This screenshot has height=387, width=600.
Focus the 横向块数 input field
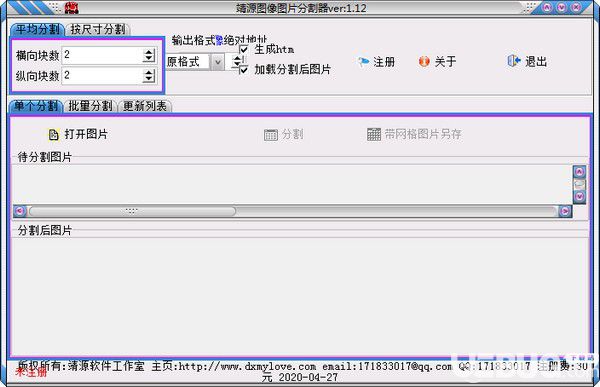101,56
